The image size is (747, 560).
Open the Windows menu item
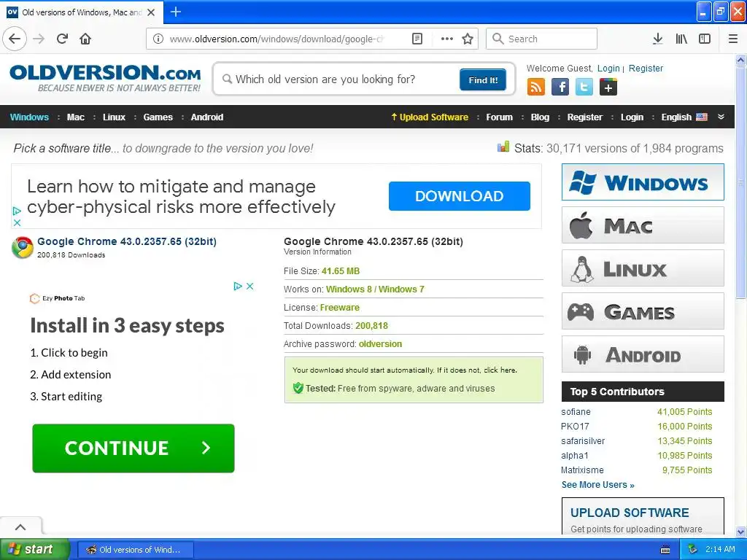(29, 117)
